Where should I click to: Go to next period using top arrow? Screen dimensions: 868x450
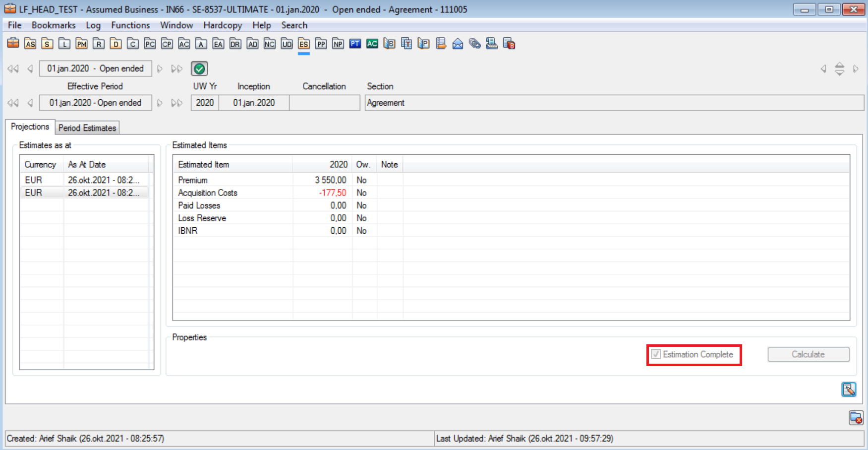click(160, 69)
